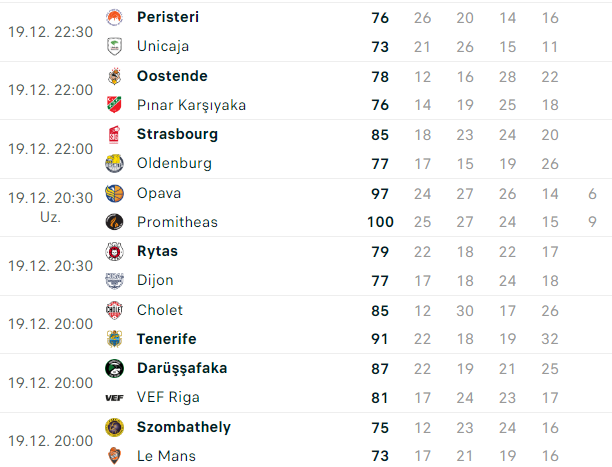Screen dimensions: 612x467
Task: Click the Darüşşafaka green logo
Action: 114,369
